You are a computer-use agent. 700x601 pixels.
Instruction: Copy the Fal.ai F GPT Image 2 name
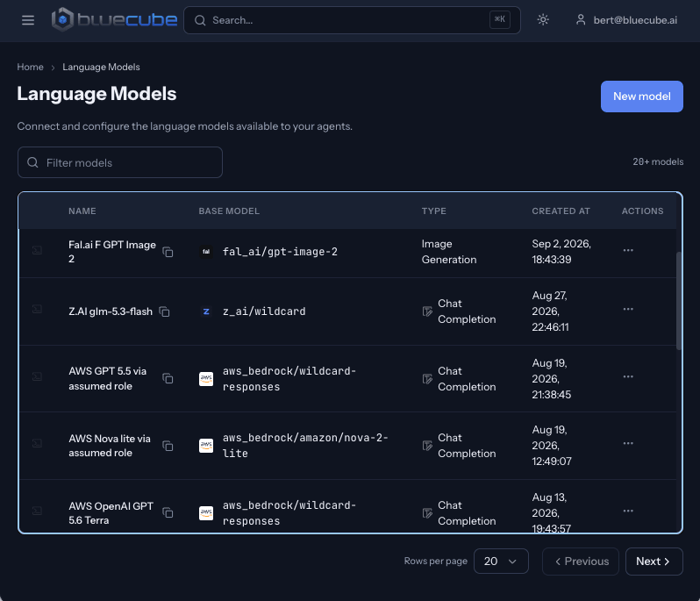pos(168,252)
